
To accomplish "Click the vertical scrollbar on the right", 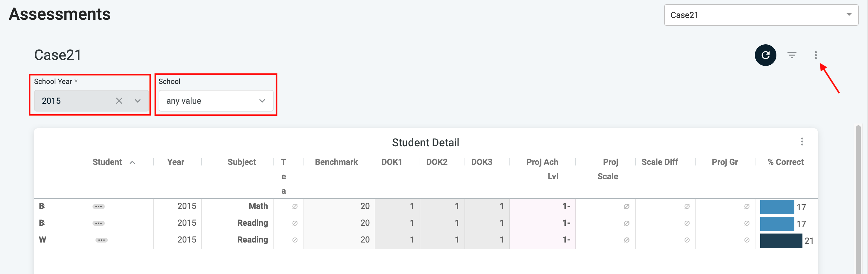I will (x=858, y=199).
